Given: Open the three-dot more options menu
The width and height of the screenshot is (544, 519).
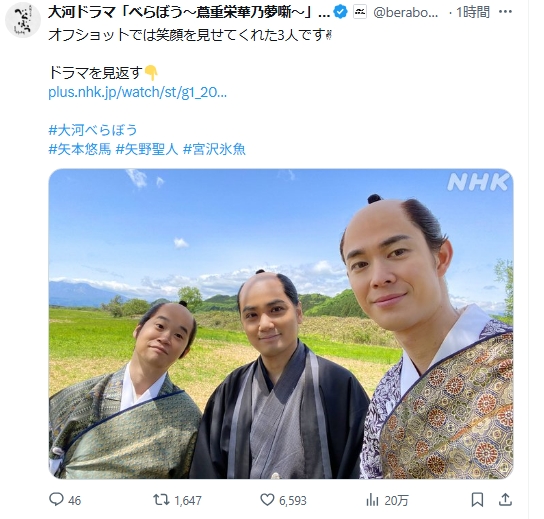Looking at the screenshot, I should (505, 12).
